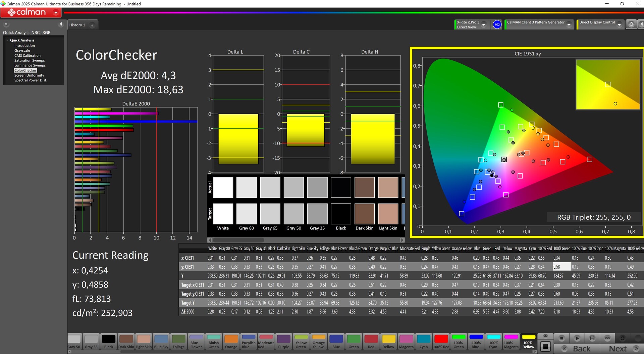Image resolution: width=644 pixels, height=354 pixels.
Task: Click the black pattern window square icon
Action: click(545, 346)
